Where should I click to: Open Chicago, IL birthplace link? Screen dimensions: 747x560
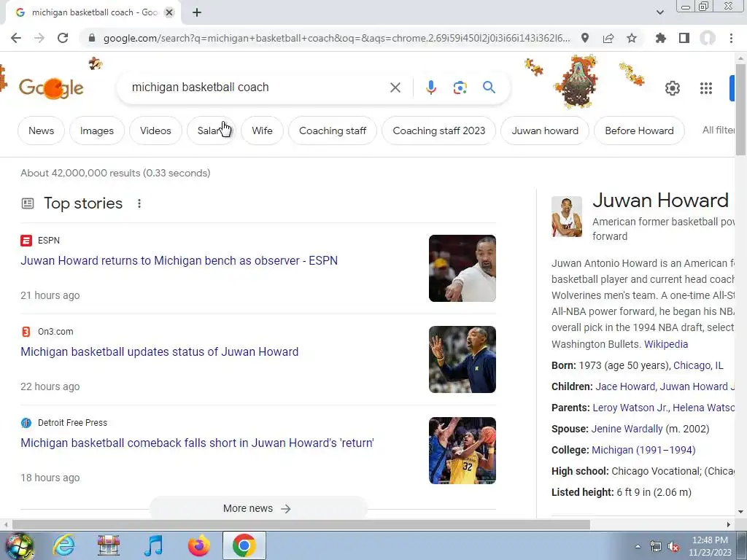698,366
